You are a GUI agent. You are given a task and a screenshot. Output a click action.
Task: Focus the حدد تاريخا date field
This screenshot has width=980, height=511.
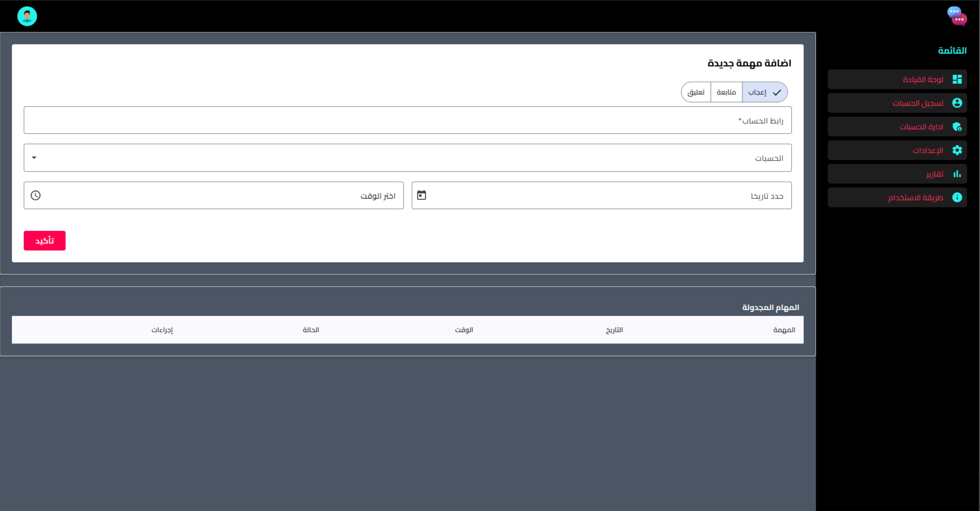601,195
